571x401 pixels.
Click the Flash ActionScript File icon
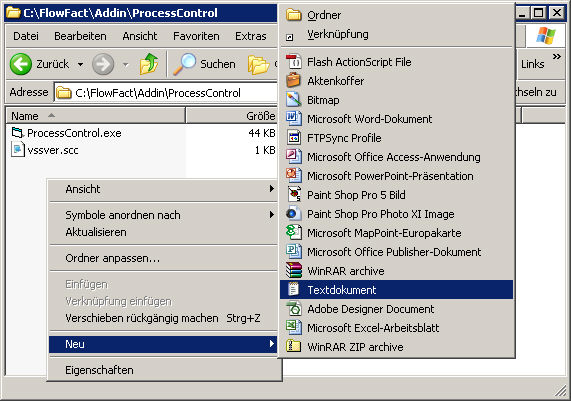[x=294, y=62]
